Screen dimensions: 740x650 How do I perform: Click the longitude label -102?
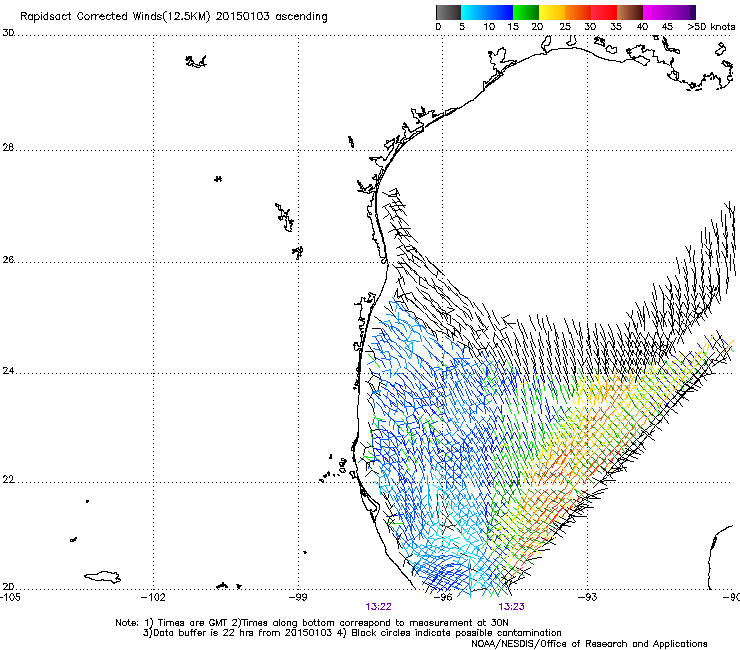(154, 597)
